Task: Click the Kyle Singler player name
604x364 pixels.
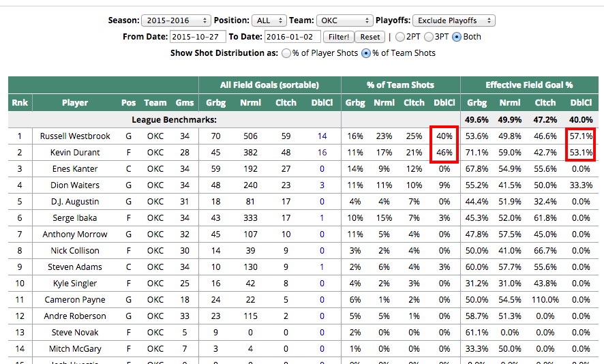Action: tap(75, 284)
